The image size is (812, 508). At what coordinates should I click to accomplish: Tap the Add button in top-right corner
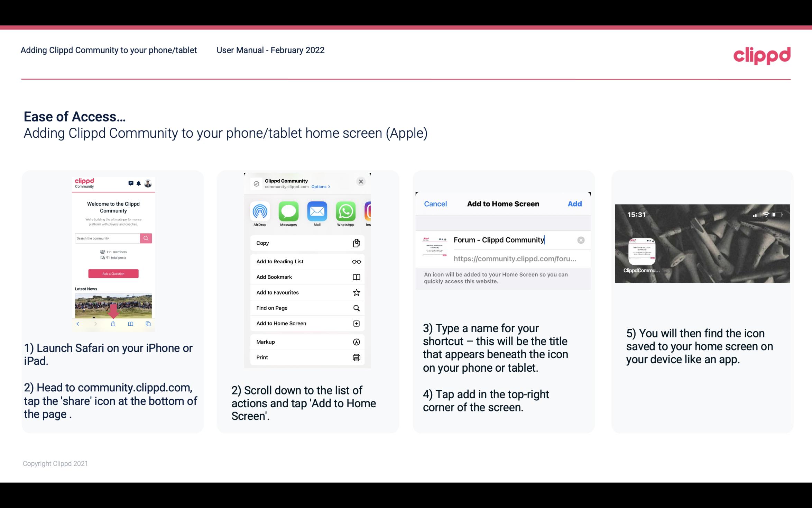(x=575, y=204)
